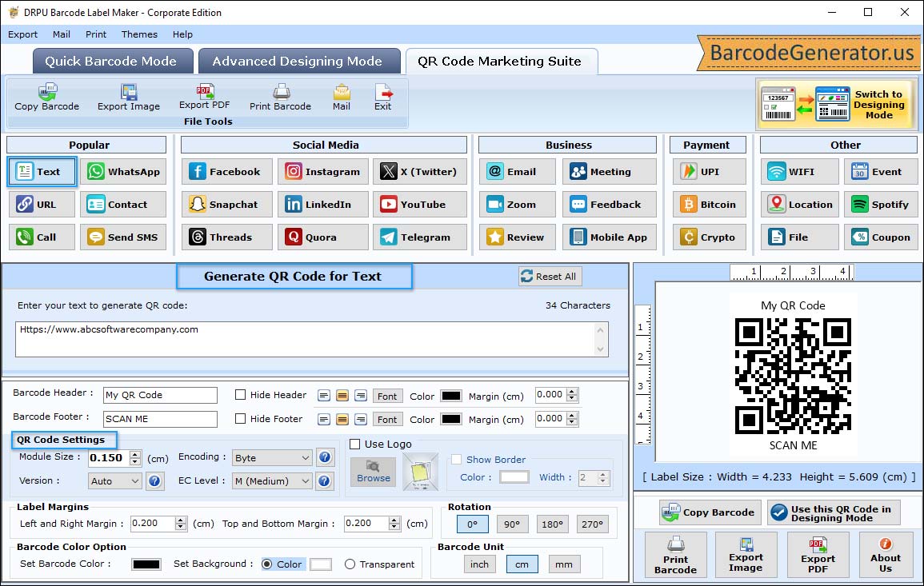The width and height of the screenshot is (924, 586).
Task: Select the Bitcoin payment QR type
Action: pos(710,205)
